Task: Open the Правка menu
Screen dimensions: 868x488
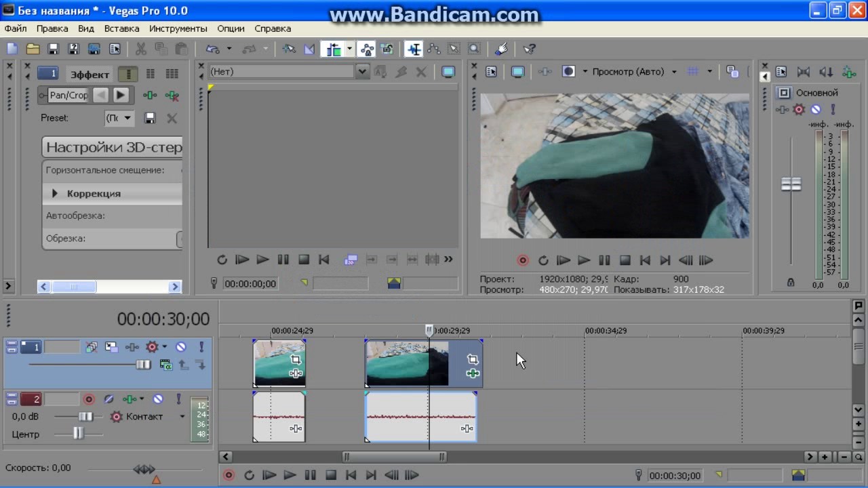Action: 52,28
